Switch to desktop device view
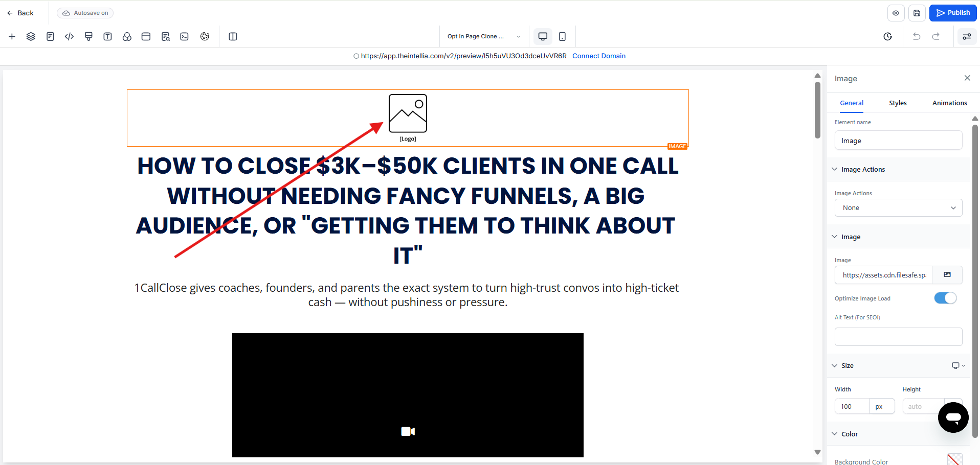Screen dimensions: 980x465 (543, 36)
